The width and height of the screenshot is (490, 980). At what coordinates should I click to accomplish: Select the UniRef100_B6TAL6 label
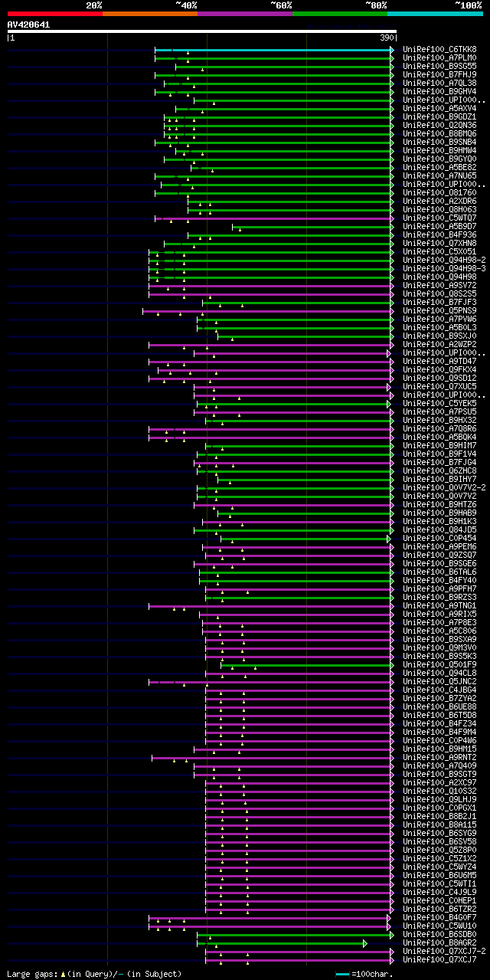tap(438, 572)
